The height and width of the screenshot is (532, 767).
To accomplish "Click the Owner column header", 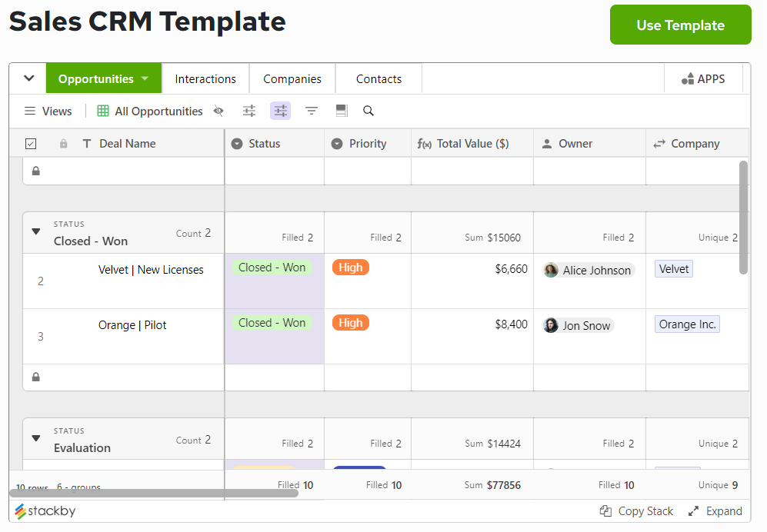I will [590, 144].
